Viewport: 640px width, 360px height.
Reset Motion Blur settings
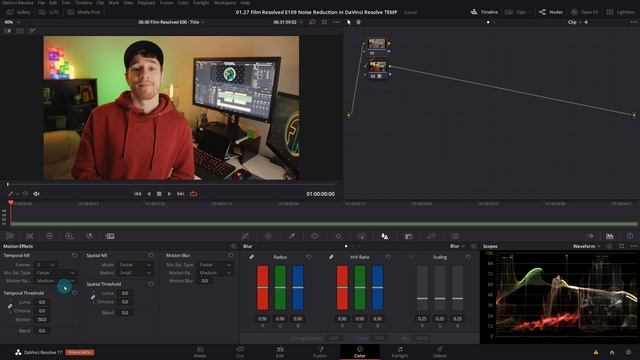click(231, 255)
